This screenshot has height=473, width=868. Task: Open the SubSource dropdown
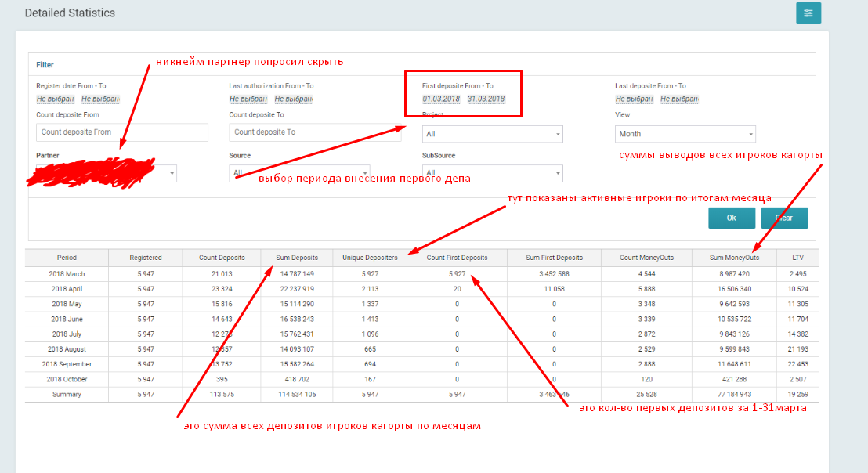pyautogui.click(x=492, y=173)
